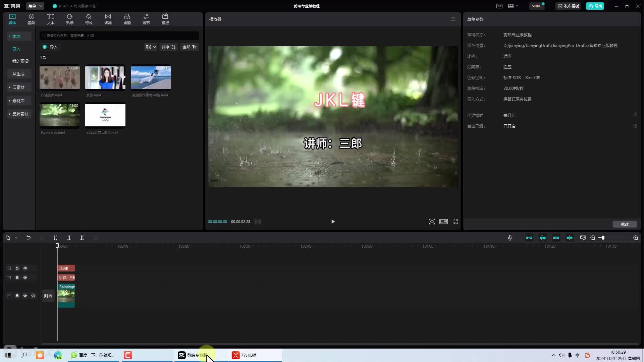644x362 pixels.
Task: Expand the 本地 local section
Action: pos(19,36)
